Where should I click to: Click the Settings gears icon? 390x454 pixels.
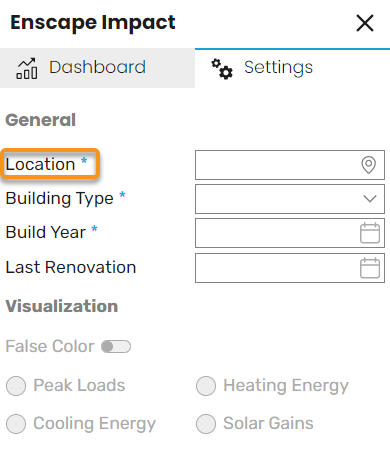pos(222,69)
